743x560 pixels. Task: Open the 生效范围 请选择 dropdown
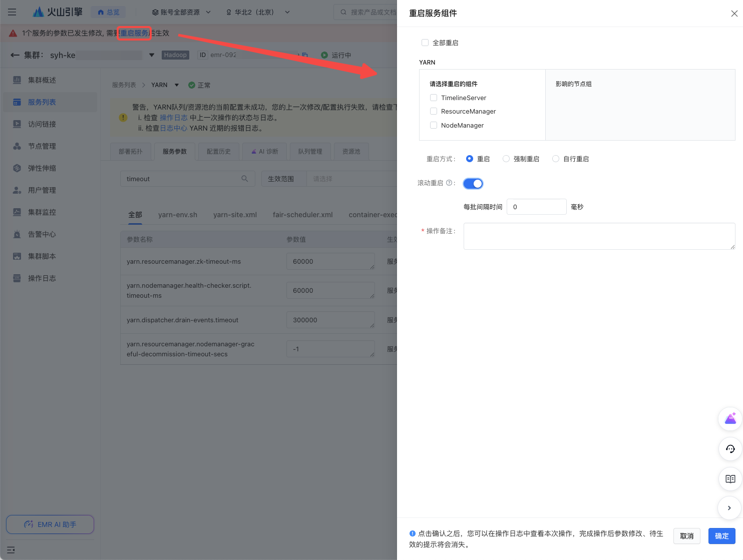(351, 179)
